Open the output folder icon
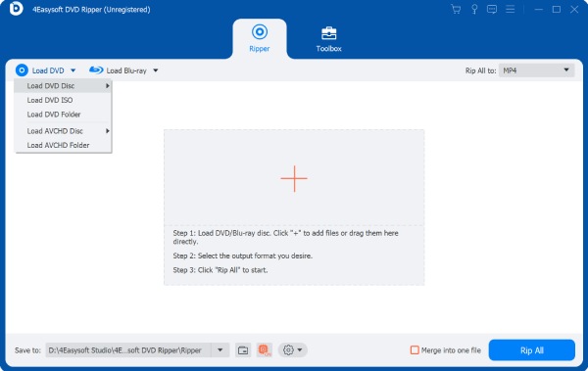 click(x=243, y=350)
